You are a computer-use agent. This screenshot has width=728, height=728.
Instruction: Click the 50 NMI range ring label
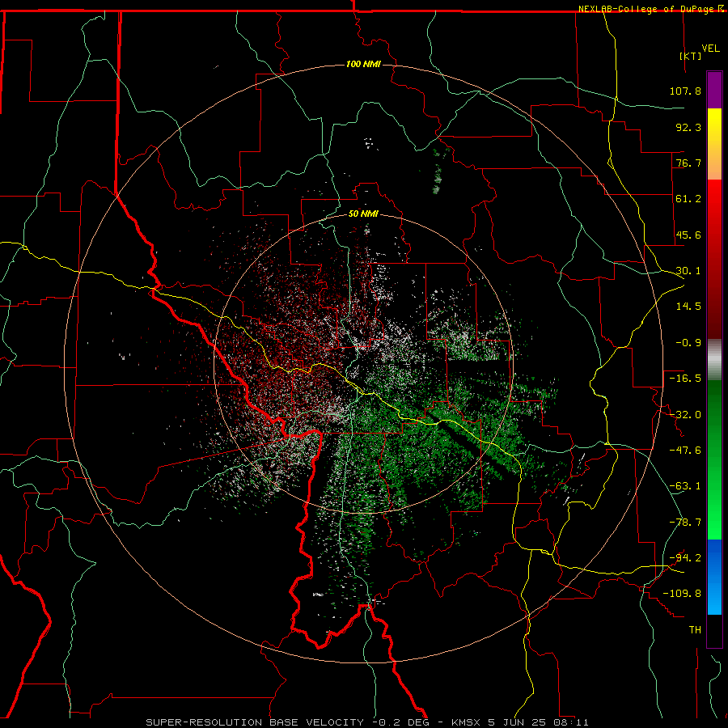click(363, 214)
